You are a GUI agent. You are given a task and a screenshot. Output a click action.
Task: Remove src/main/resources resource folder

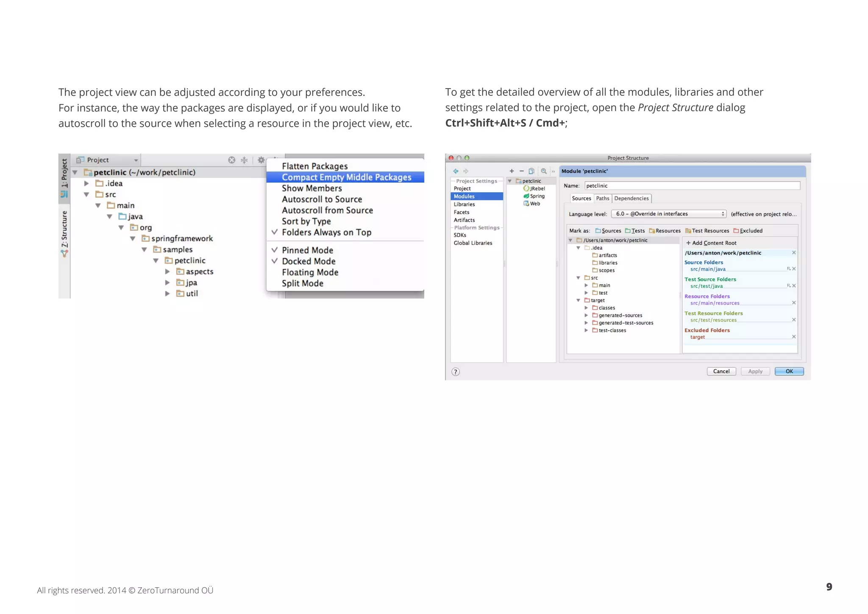pos(794,302)
